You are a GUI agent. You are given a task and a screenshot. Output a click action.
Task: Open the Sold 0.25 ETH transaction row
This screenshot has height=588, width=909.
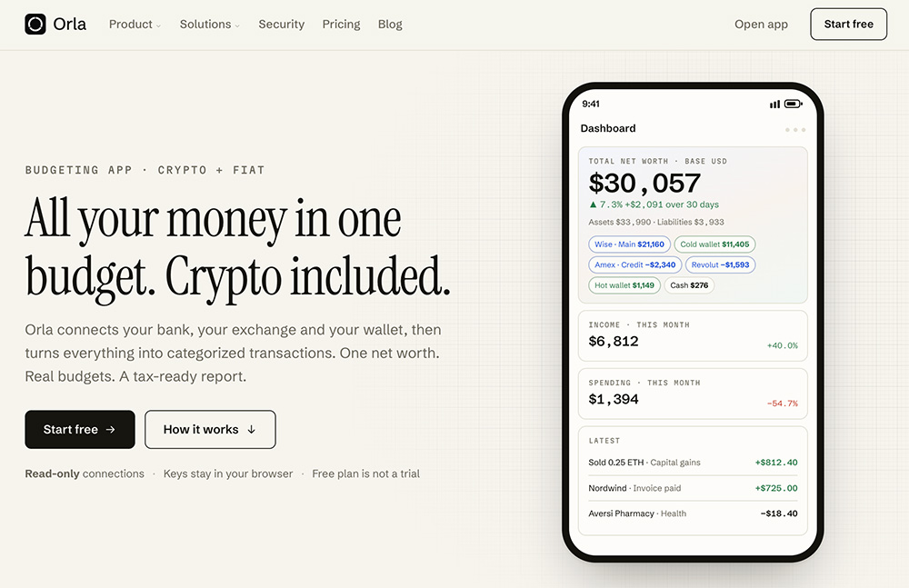(693, 463)
